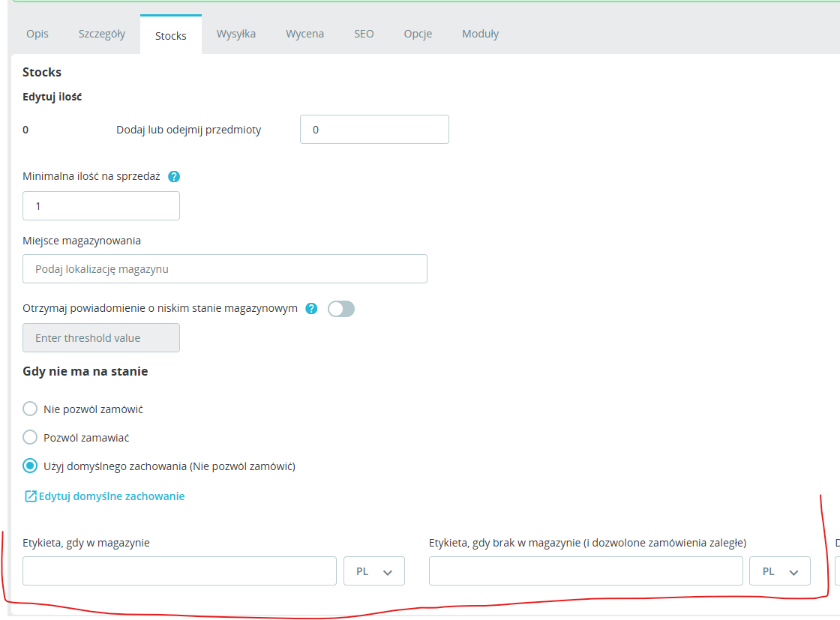Open the Wysyłka tab

pyautogui.click(x=236, y=34)
